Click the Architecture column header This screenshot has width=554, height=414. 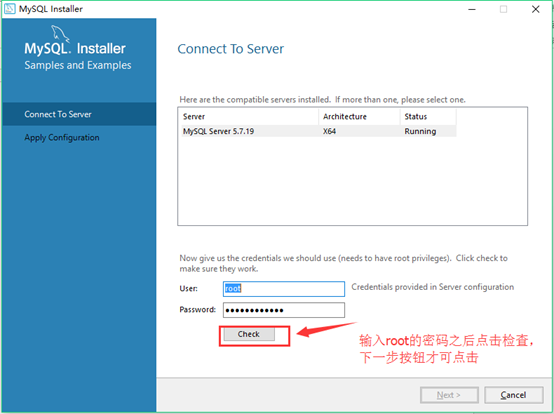359,117
